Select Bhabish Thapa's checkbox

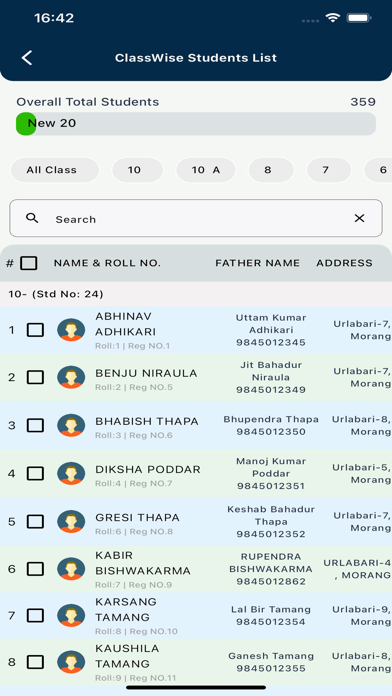point(36,425)
